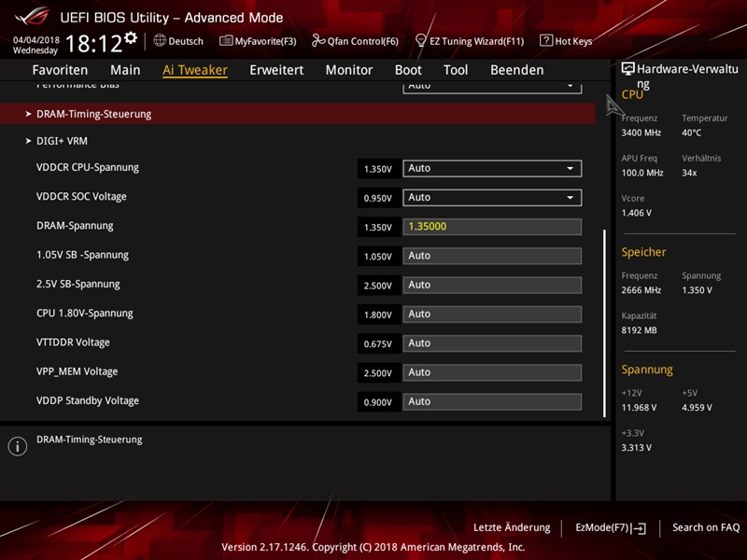Open MyFavorite(F3) panel
Viewport: 747px width, 560px height.
258,41
